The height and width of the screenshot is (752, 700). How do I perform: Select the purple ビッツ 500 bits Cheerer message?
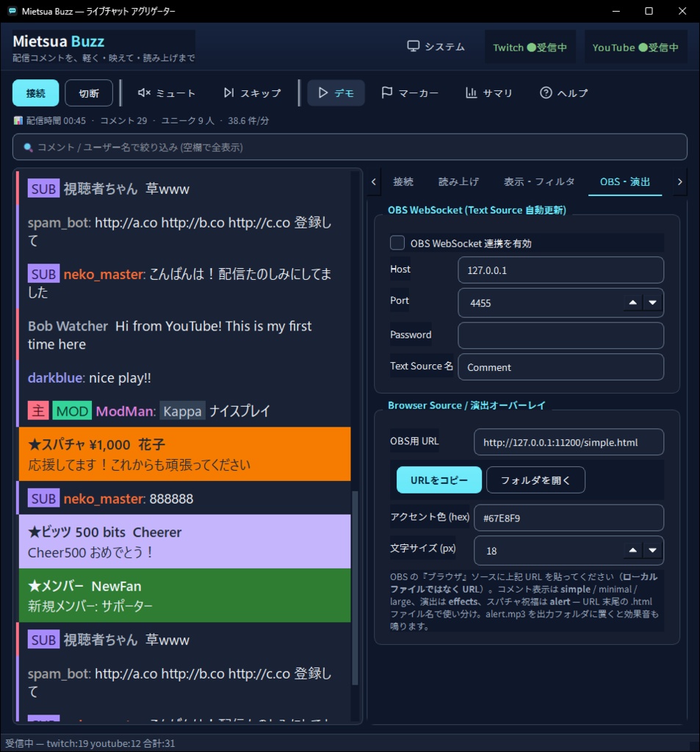click(184, 541)
